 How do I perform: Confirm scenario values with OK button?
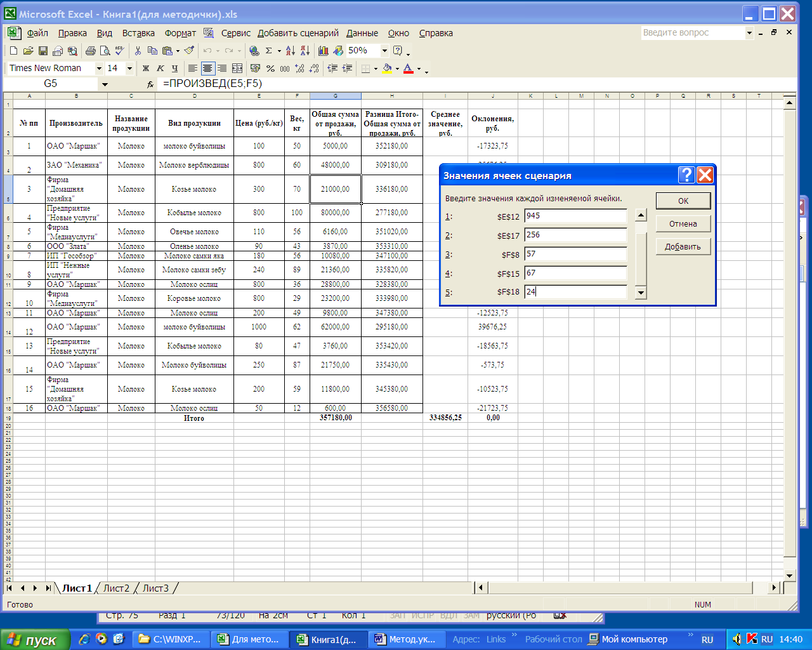683,201
